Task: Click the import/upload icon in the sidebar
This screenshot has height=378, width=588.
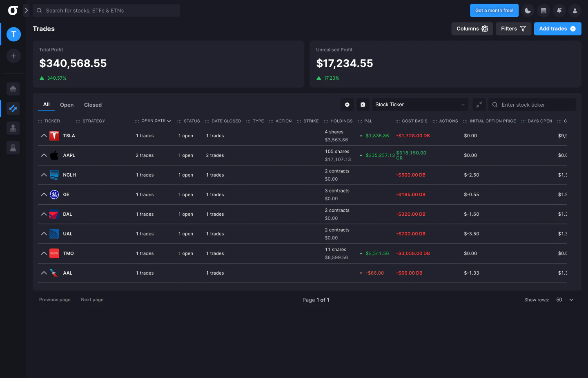Action: coord(13,128)
